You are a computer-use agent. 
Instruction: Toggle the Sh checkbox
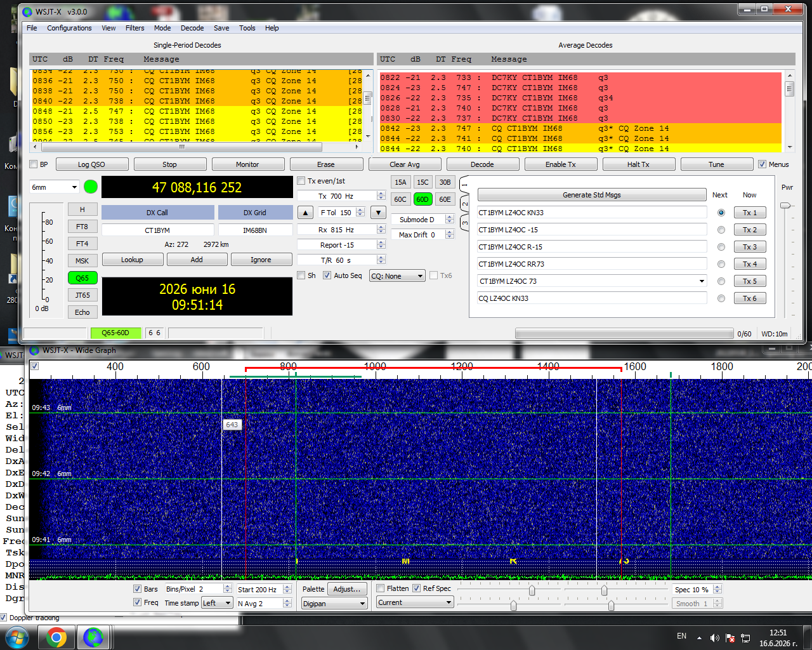(301, 275)
